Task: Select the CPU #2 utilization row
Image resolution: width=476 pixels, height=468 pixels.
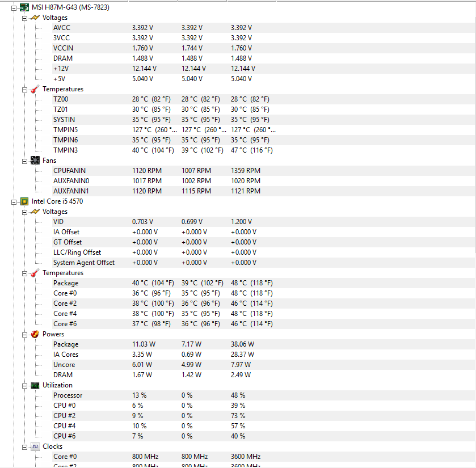Action: (x=263, y=416)
